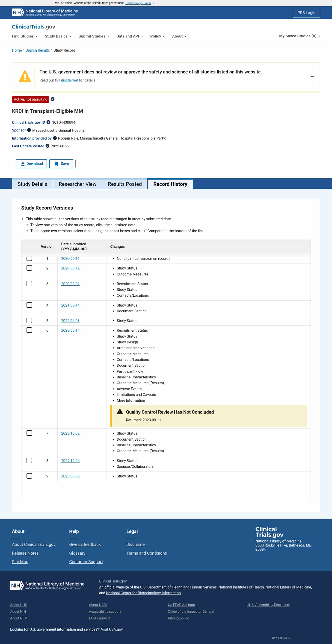Open the 2022-04-08 version
This screenshot has width=332, height=644.
[70, 321]
